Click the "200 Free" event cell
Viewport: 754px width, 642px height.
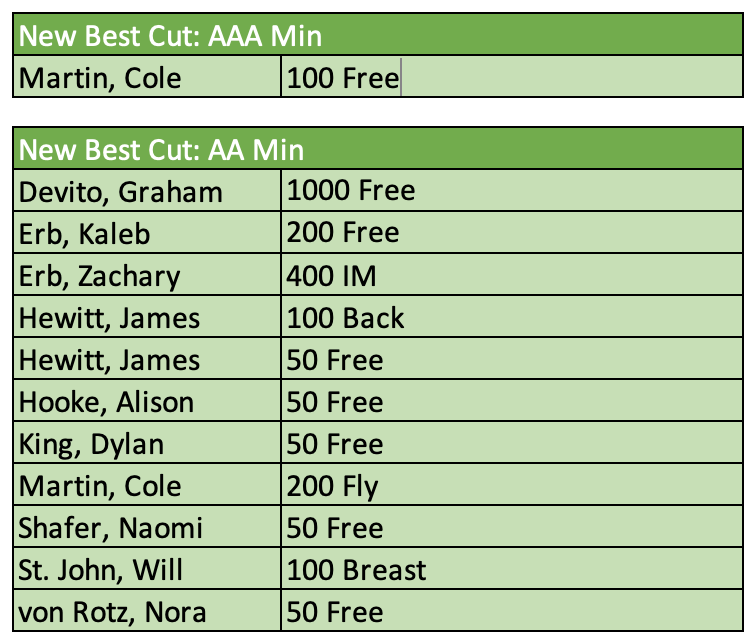343,233
